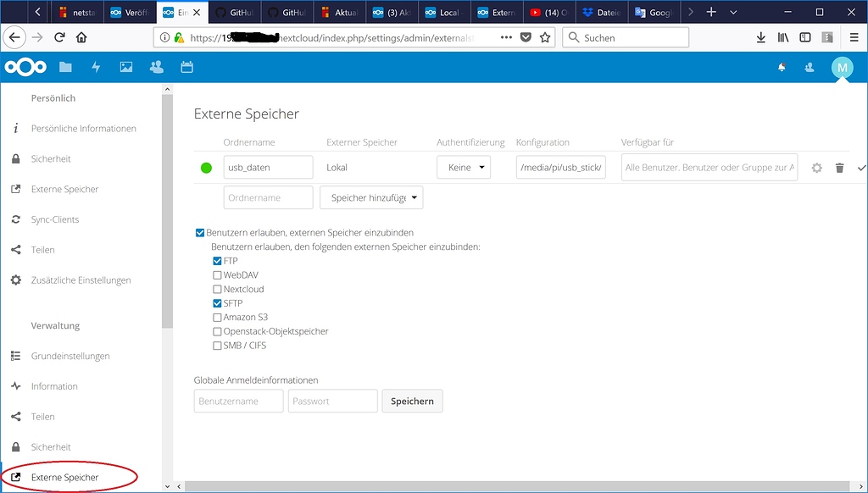This screenshot has width=868, height=493.
Task: Enable the Nextcloud storage checkbox
Action: (217, 290)
